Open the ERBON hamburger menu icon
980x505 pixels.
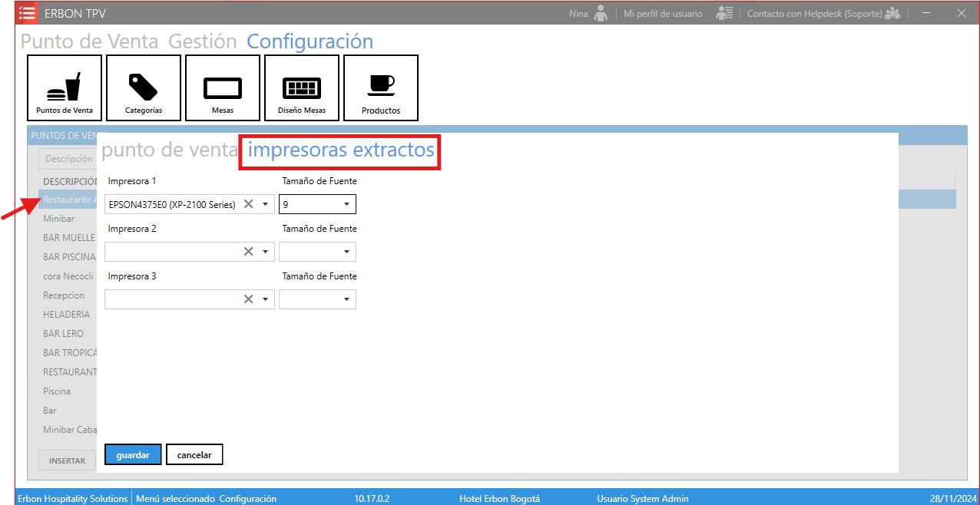point(27,13)
